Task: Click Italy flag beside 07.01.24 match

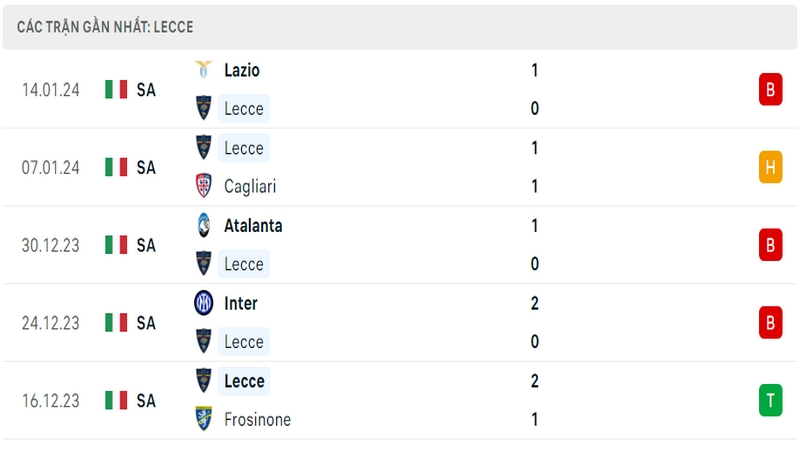Action: pyautogui.click(x=116, y=167)
